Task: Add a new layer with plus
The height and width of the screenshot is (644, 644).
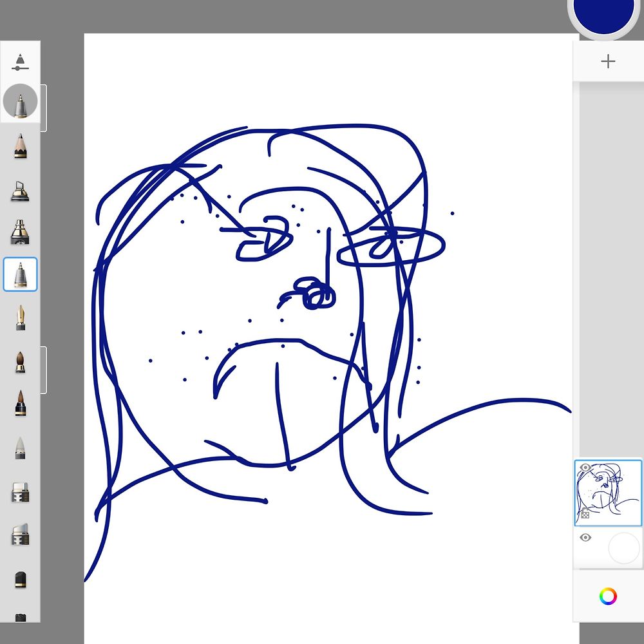Action: click(608, 62)
